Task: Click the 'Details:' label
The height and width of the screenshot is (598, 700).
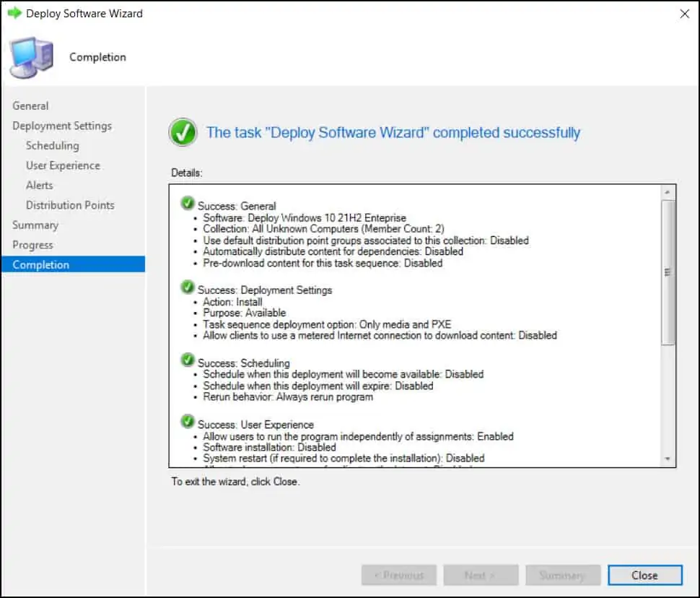Action: pyautogui.click(x=187, y=173)
